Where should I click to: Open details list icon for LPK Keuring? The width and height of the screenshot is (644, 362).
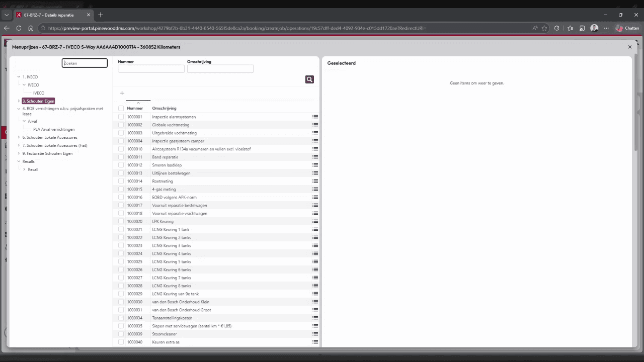point(315,221)
